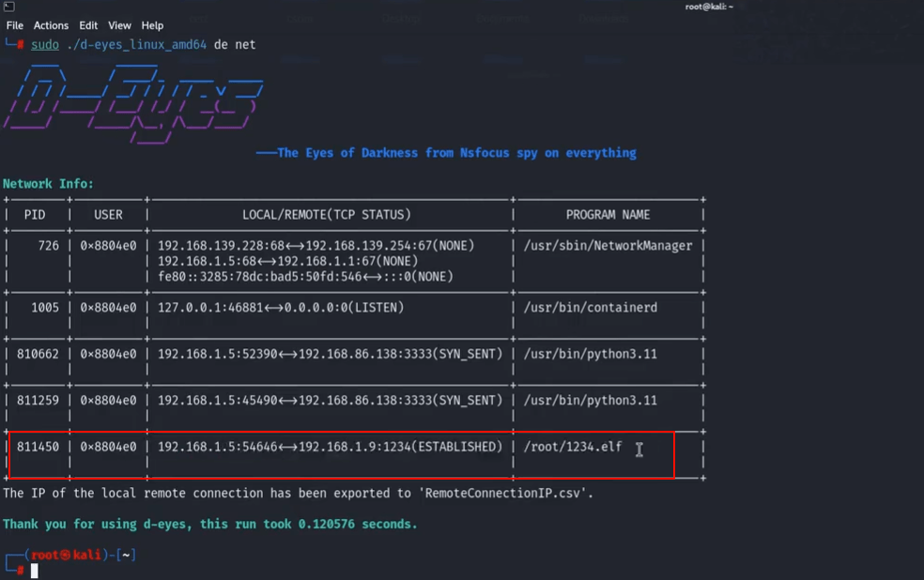Click /usr/bin/python3.11 in the 811259 row

pyautogui.click(x=591, y=401)
